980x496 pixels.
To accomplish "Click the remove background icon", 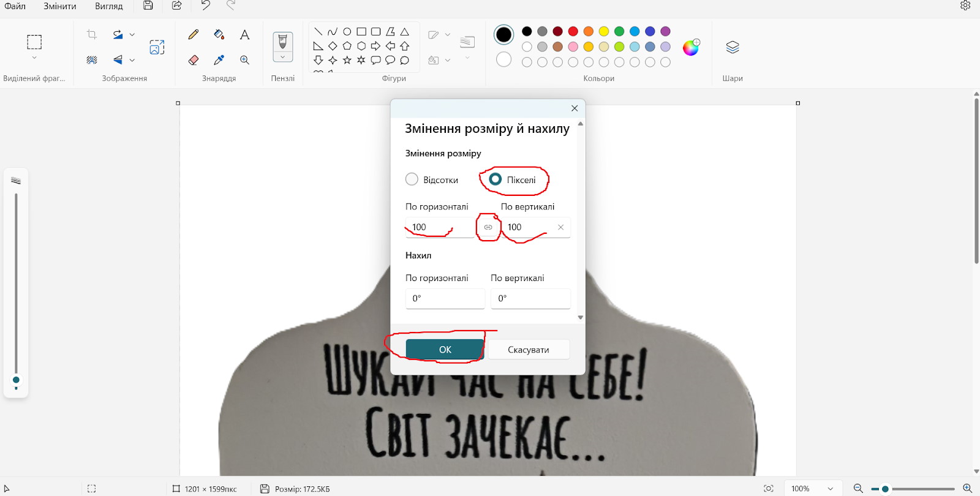I will [92, 59].
